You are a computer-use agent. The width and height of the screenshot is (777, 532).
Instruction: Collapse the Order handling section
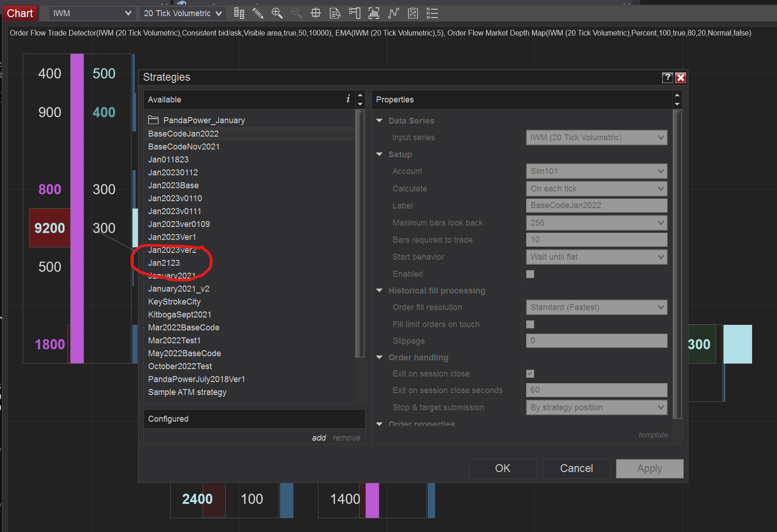pos(379,358)
